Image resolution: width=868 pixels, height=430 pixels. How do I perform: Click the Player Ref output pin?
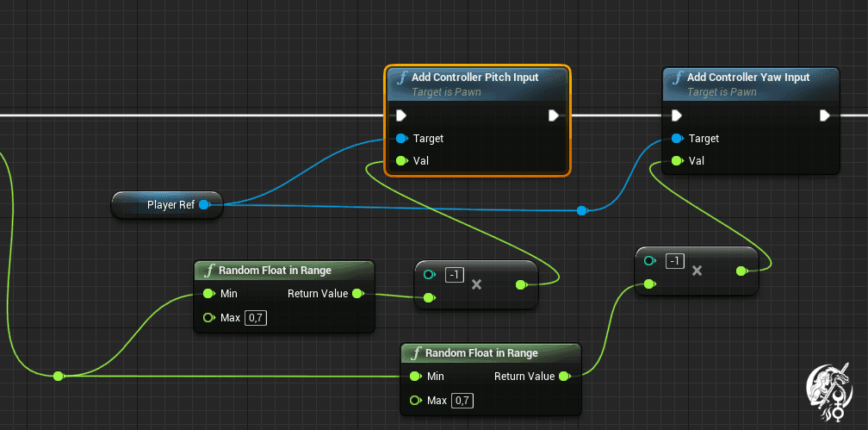point(204,205)
